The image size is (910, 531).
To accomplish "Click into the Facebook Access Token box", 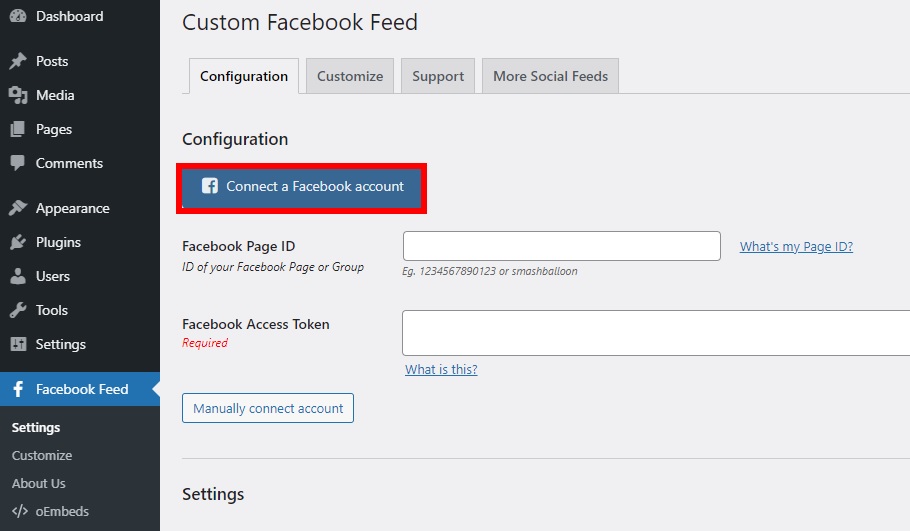I will [656, 333].
